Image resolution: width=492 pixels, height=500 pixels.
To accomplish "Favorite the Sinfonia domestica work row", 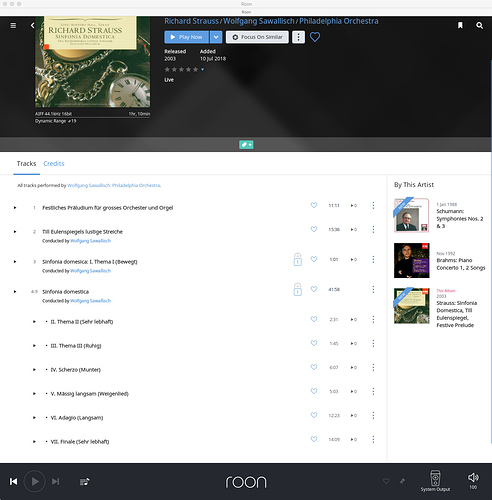I will 314,289.
